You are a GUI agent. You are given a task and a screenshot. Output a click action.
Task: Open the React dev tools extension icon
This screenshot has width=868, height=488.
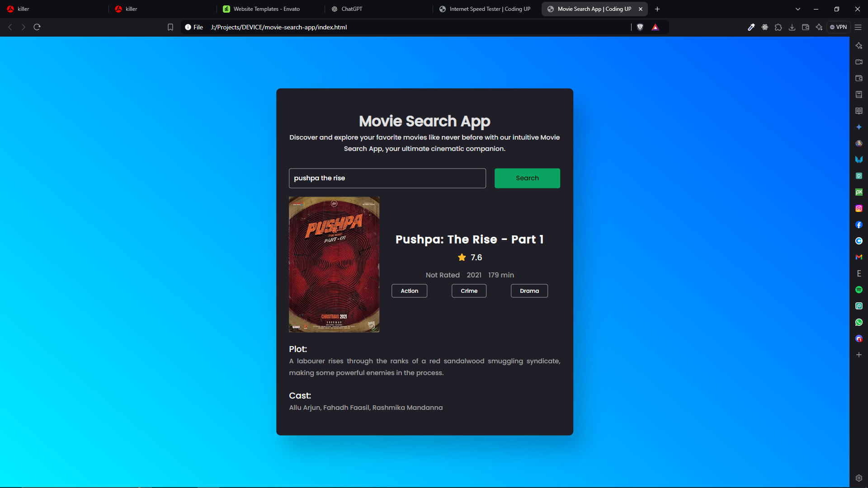765,27
